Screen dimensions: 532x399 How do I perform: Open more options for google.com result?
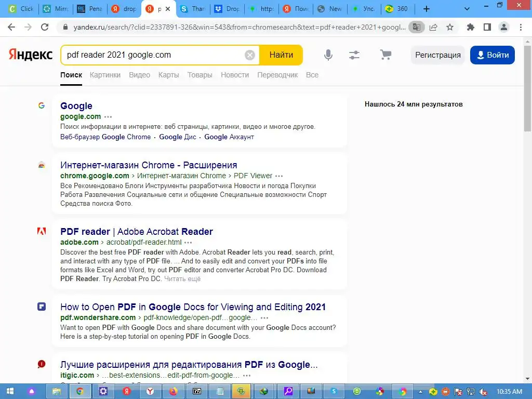[108, 117]
